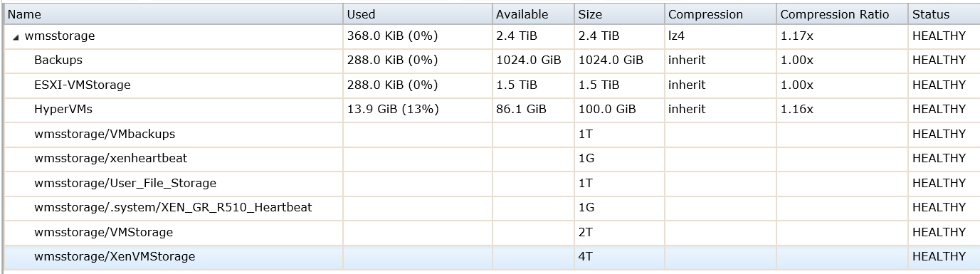
Task: Sort by the Used column header
Action: point(418,14)
